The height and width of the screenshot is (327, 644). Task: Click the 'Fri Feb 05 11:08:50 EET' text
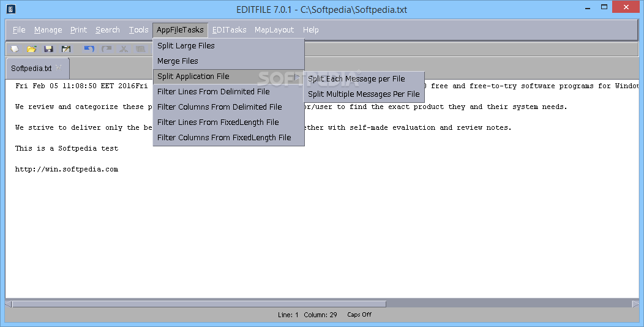(x=64, y=86)
